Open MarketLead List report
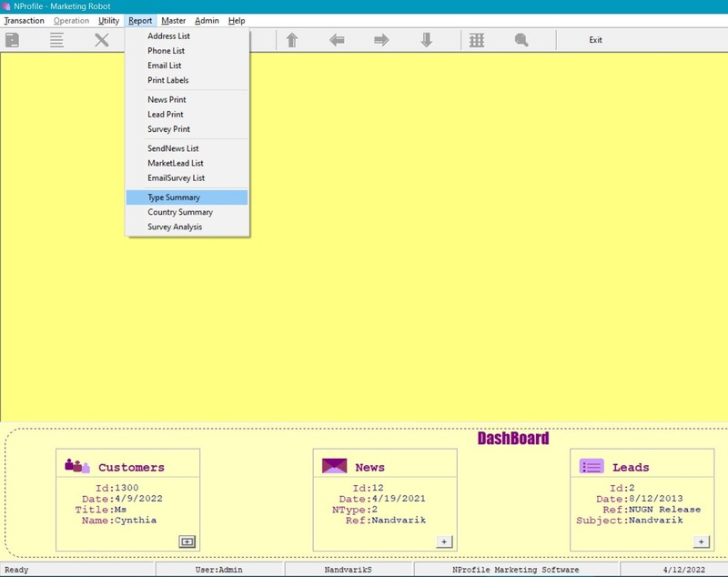728x577 pixels. pos(187,163)
